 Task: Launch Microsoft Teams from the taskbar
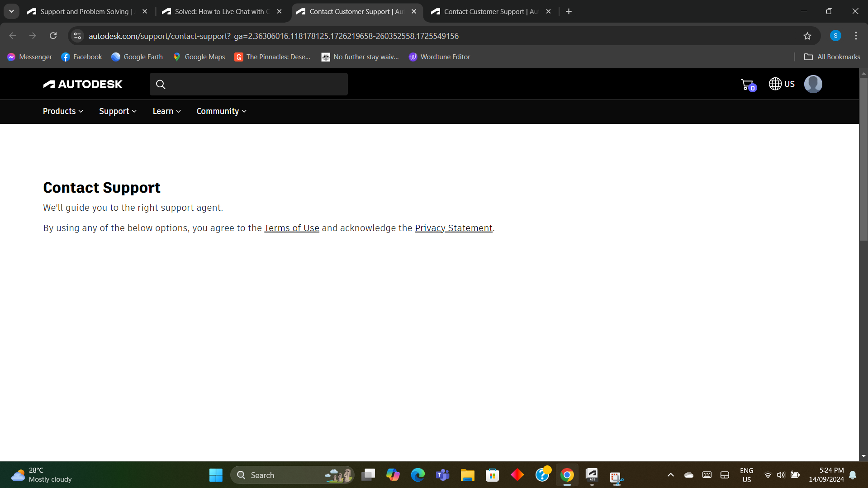tap(442, 474)
